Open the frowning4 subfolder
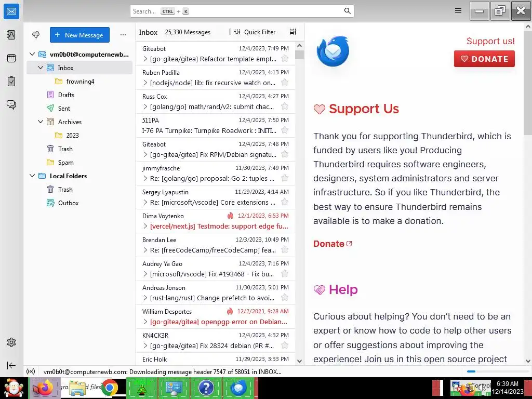532x399 pixels. tap(79, 82)
